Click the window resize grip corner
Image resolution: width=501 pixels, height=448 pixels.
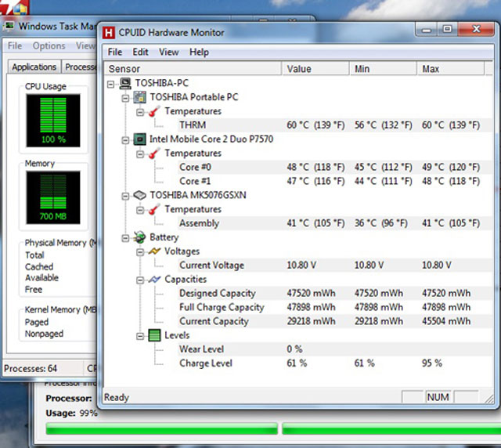point(488,399)
